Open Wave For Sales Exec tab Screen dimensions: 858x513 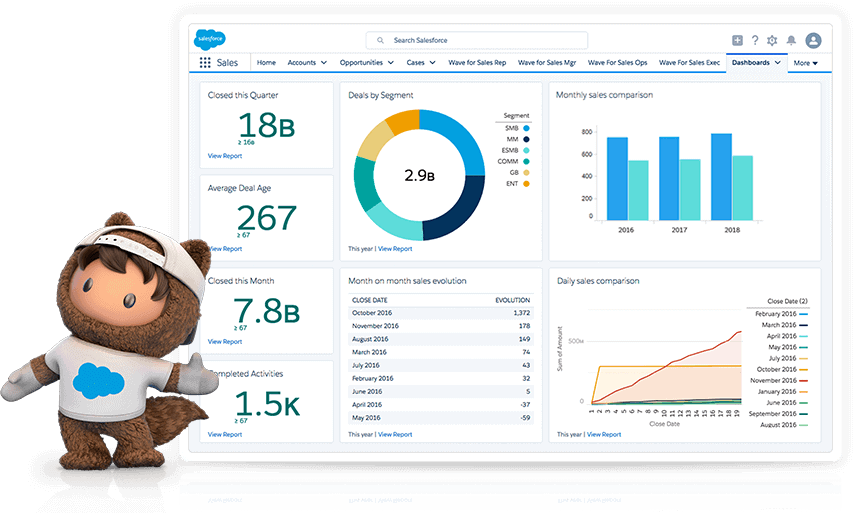pyautogui.click(x=689, y=63)
